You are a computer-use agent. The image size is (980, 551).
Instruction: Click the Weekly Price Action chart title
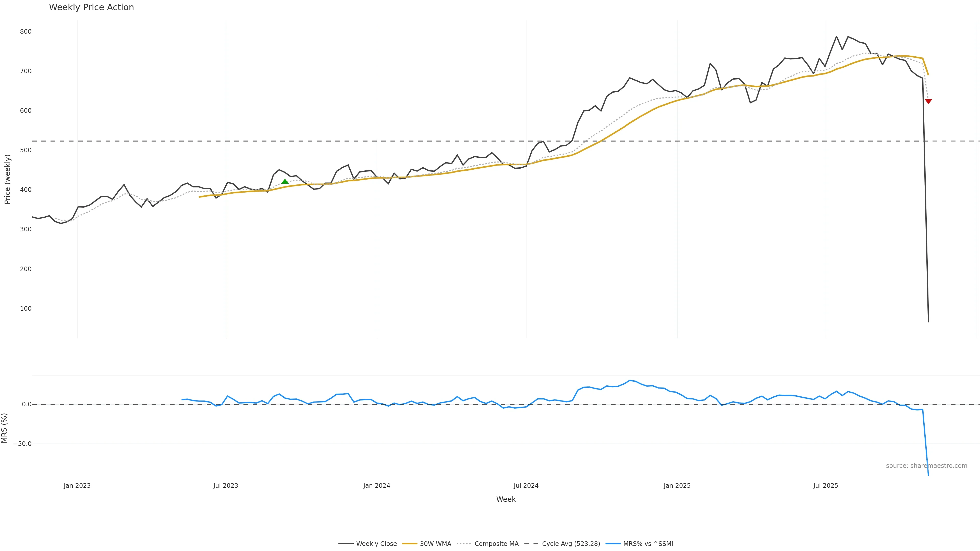pyautogui.click(x=91, y=7)
